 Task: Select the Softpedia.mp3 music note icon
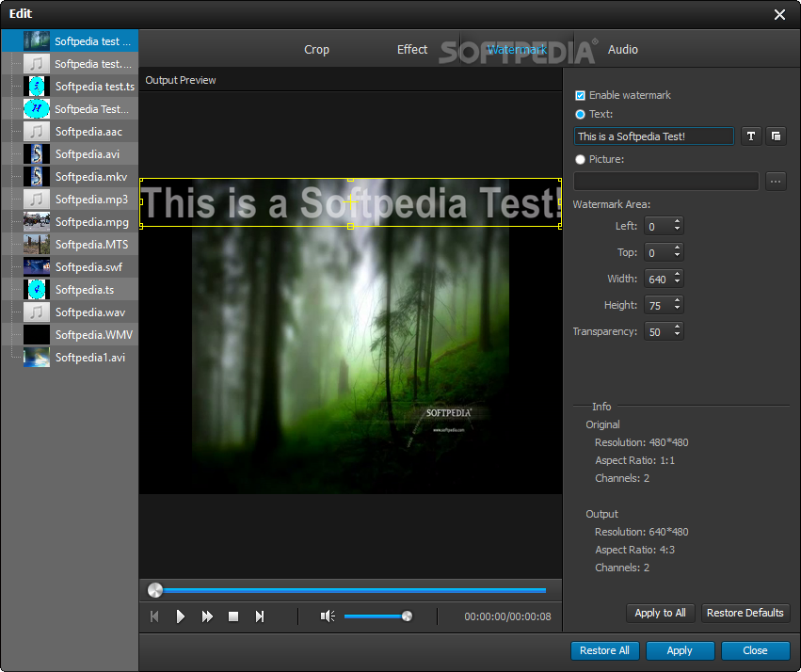coord(37,200)
